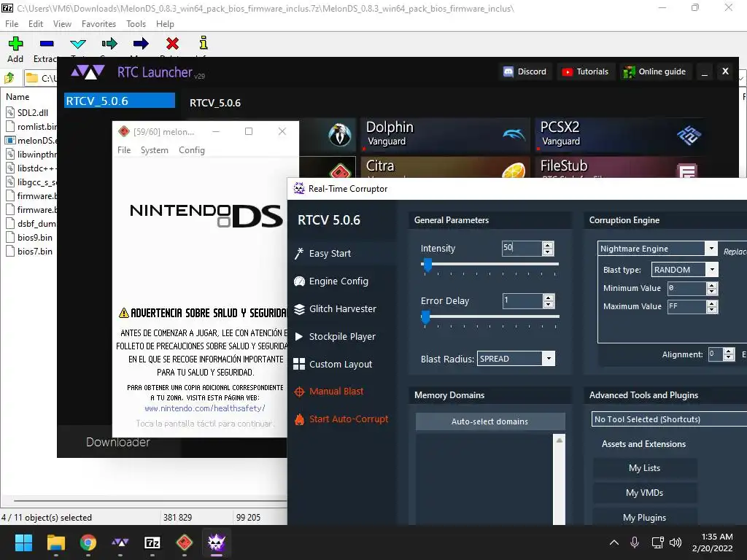Click the Error Delay slider thumb
This screenshot has height=560, width=747.
click(425, 317)
